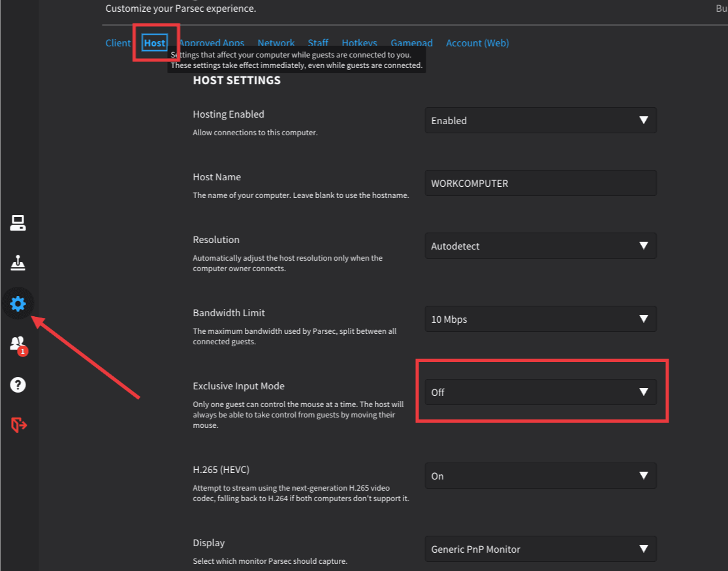This screenshot has width=728, height=571.
Task: Open the H.265 (HEVC) dropdown
Action: point(540,476)
